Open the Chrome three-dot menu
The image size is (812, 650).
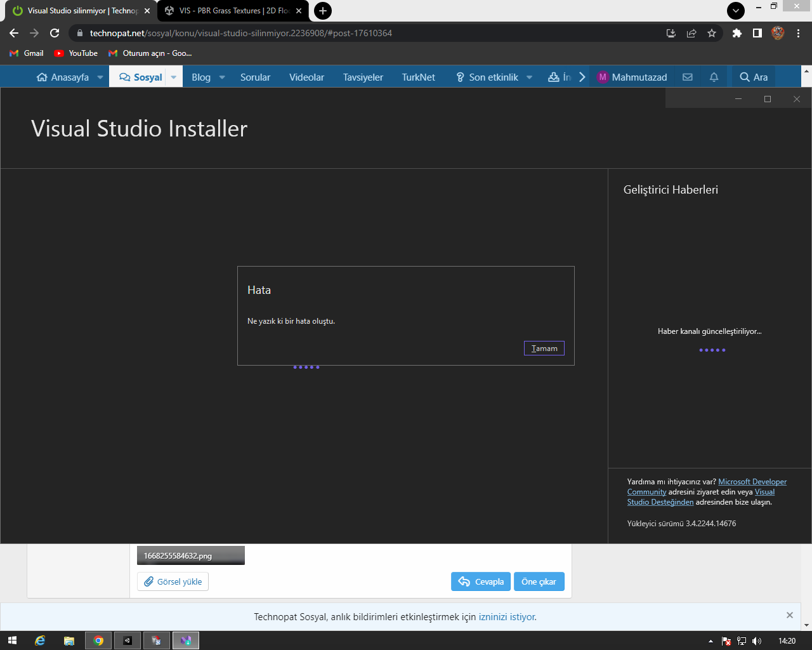coord(798,33)
